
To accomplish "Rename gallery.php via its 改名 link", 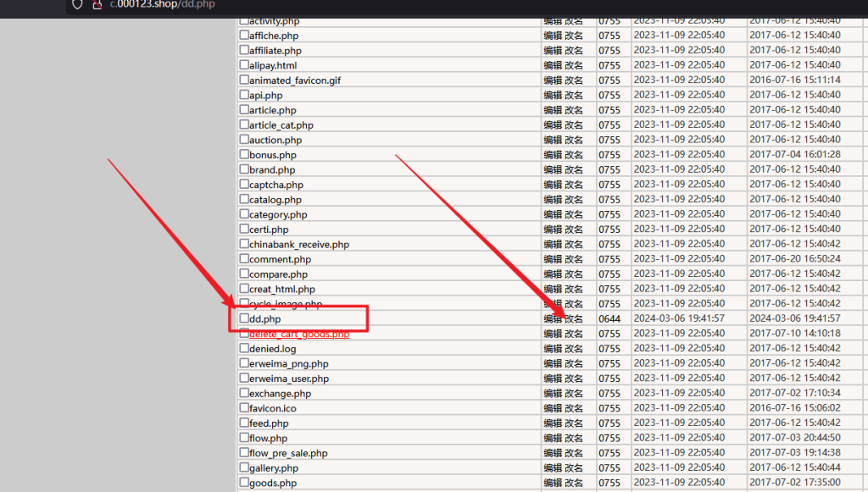I will (x=574, y=468).
